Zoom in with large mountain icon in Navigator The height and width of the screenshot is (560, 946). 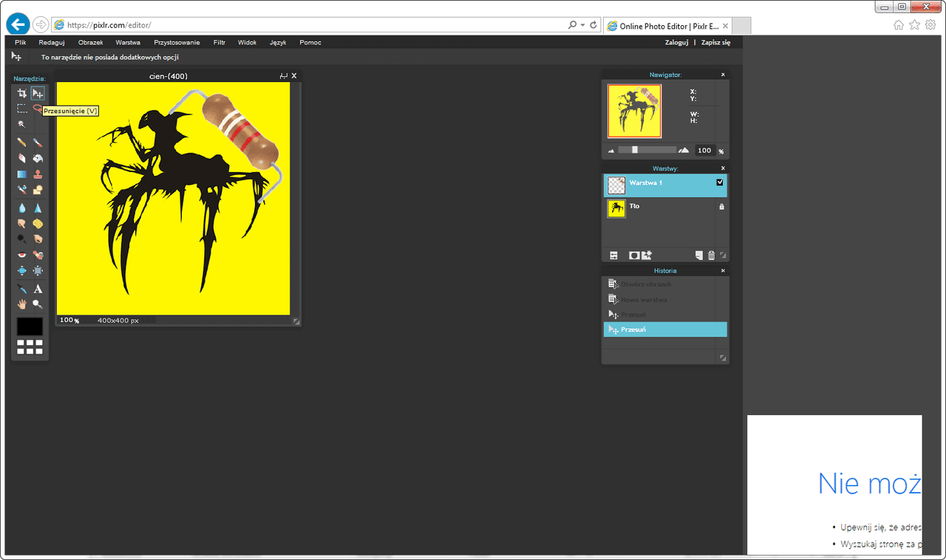684,150
